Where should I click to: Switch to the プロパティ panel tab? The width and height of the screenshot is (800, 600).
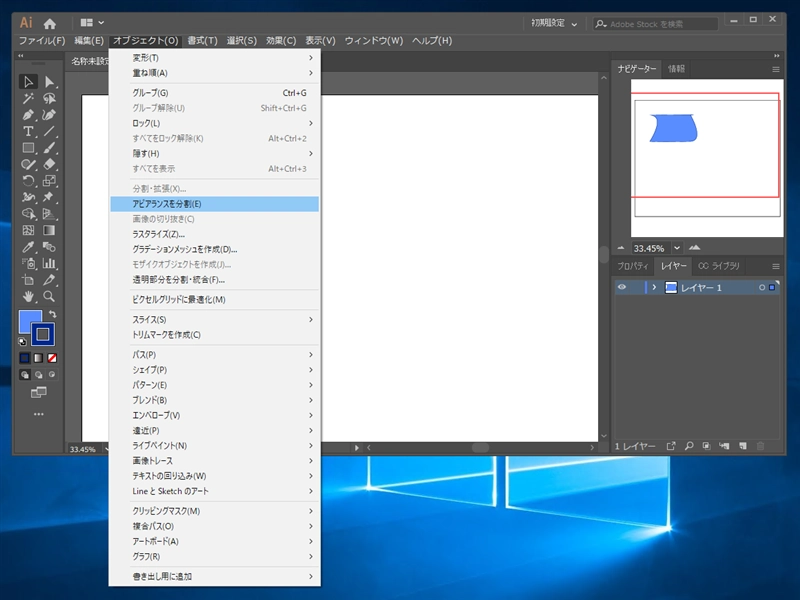(633, 266)
